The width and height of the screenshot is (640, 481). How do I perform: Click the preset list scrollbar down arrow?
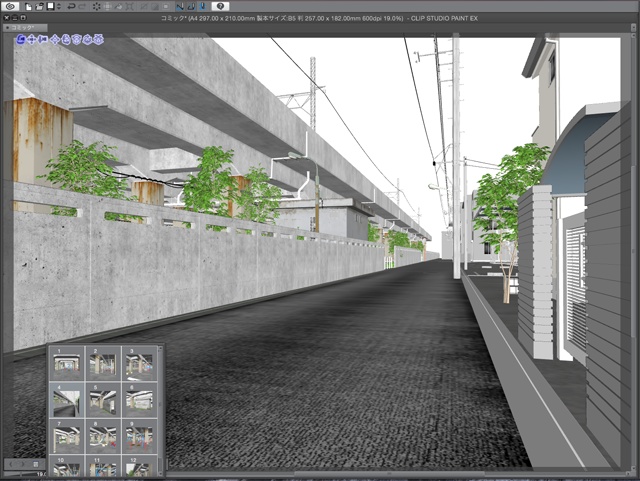coord(160,474)
